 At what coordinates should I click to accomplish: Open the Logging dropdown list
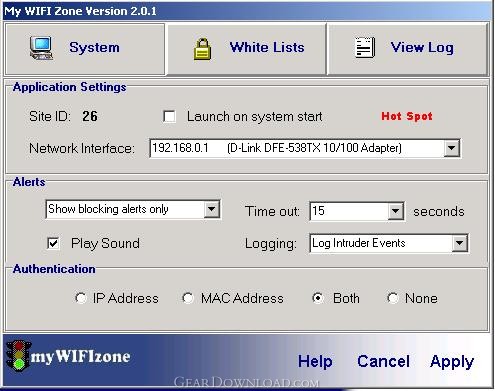(x=460, y=243)
